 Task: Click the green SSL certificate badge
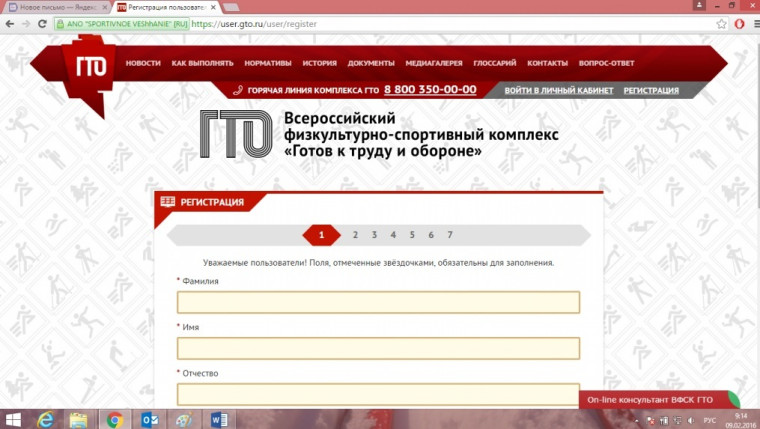122,24
